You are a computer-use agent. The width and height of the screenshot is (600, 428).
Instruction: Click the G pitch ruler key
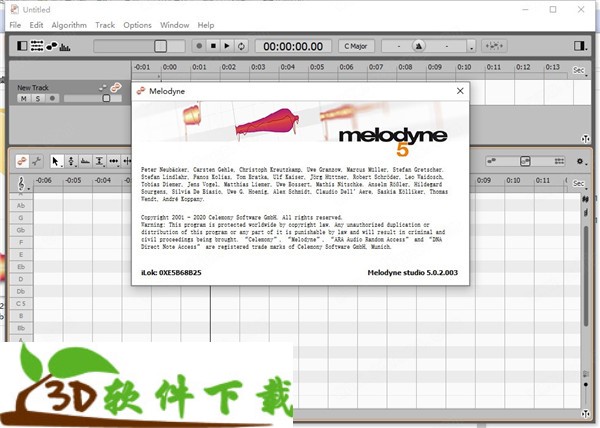coord(21,218)
